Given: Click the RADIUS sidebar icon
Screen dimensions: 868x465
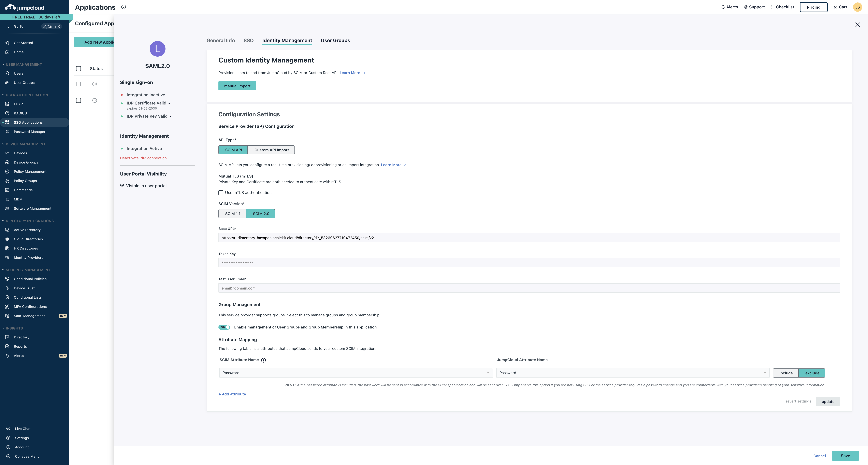Looking at the screenshot, I should click(x=7, y=113).
